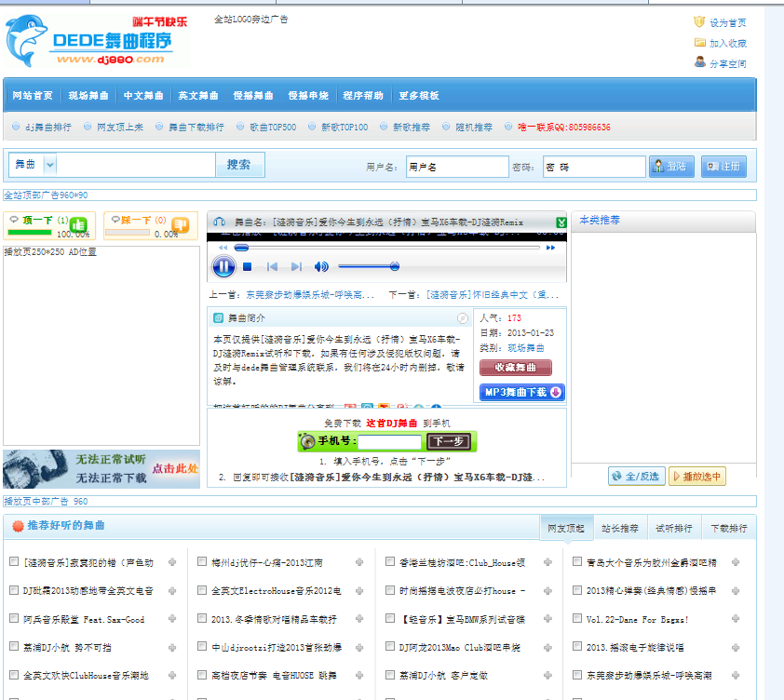Click the DEDE舞曲程序 dolphin logo
The width and height of the screenshot is (784, 700).
[x=88, y=40]
